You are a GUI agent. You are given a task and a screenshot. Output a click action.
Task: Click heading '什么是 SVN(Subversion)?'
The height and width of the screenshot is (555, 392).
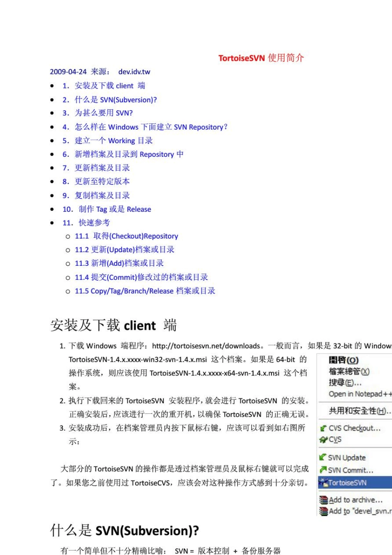click(125, 531)
